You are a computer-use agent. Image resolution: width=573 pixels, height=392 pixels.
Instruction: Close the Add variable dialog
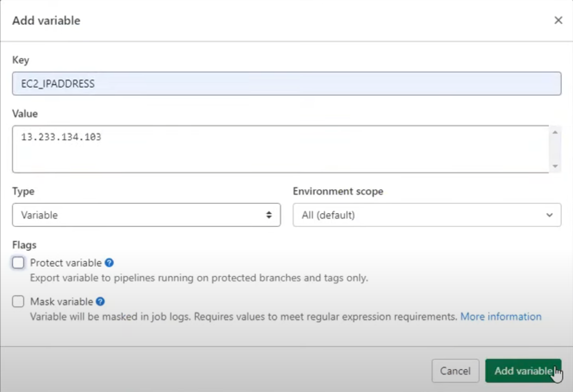tap(558, 20)
